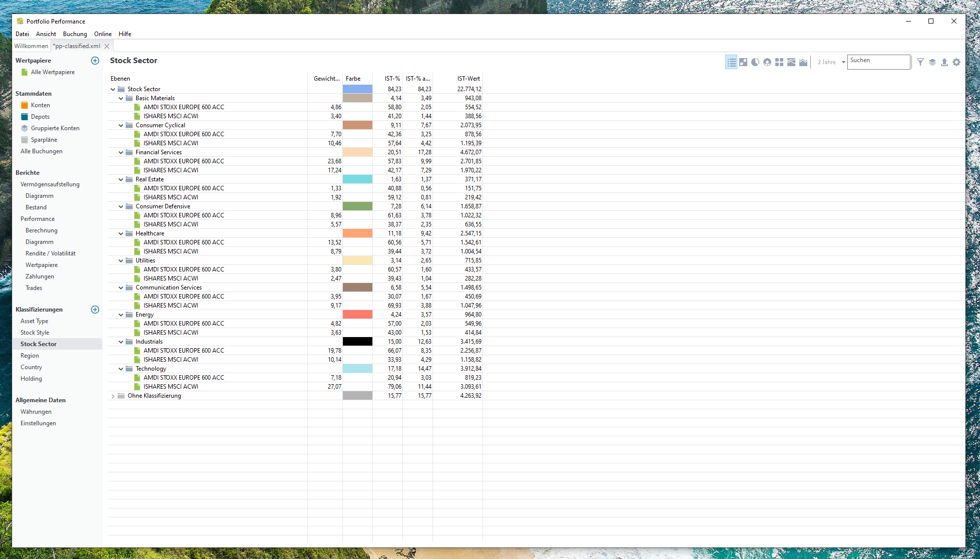Viewport: 980px width, 559px height.
Task: Show the donut chart view
Action: tap(767, 62)
